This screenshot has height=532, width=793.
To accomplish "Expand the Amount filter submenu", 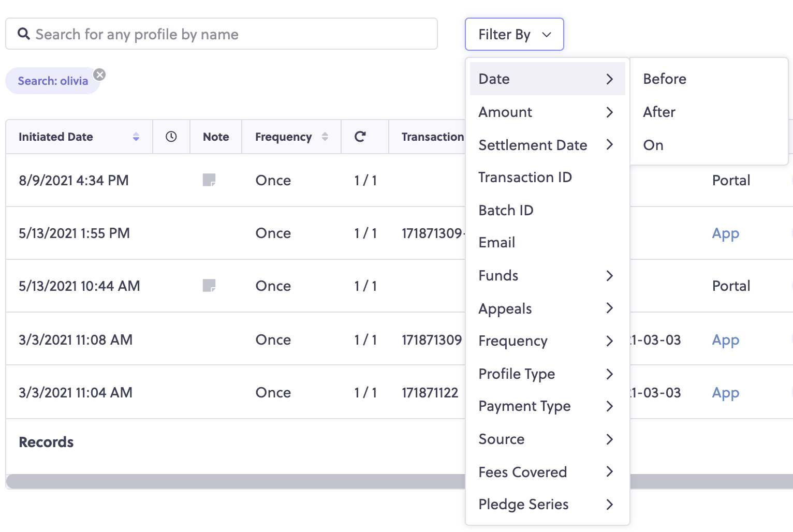I will [548, 112].
